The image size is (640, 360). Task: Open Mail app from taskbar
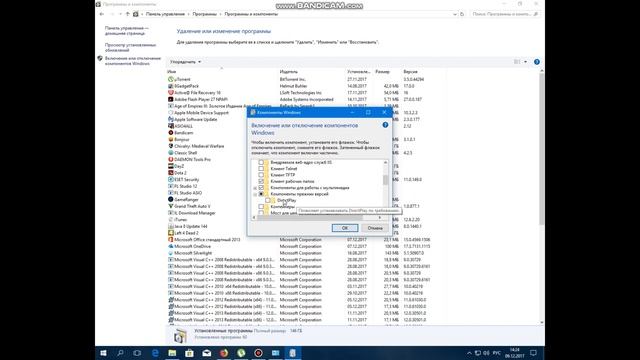tap(207, 353)
